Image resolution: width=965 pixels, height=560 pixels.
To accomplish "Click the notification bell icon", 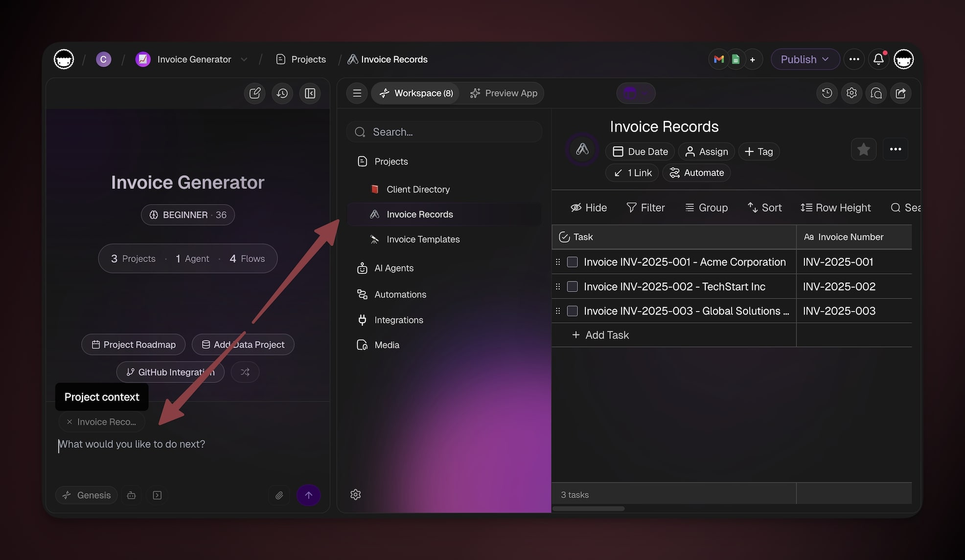I will [x=878, y=59].
